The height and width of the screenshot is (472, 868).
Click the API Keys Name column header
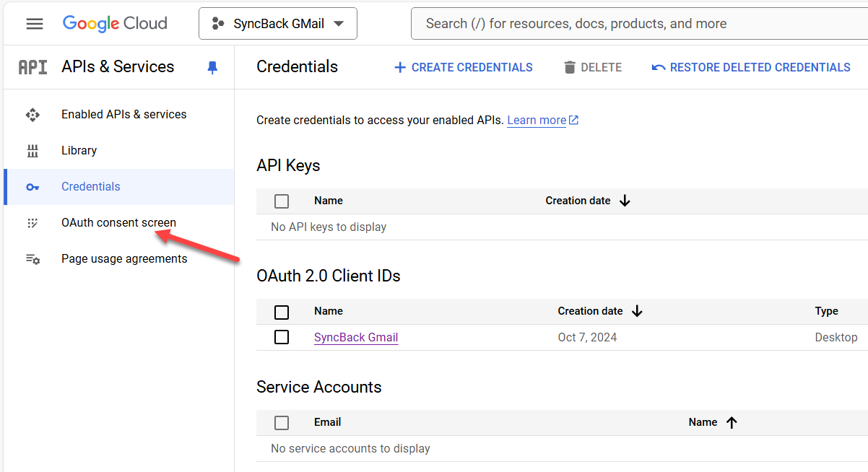[x=329, y=201]
